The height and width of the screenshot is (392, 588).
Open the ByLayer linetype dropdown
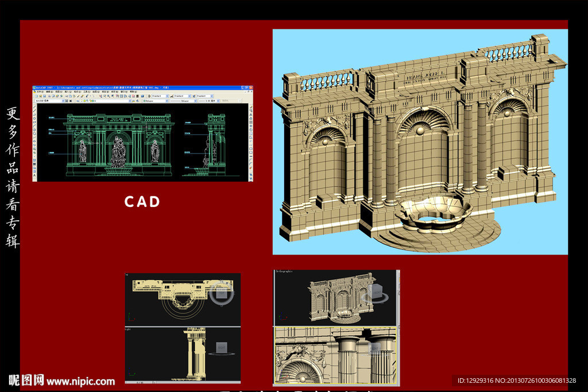pos(183,101)
